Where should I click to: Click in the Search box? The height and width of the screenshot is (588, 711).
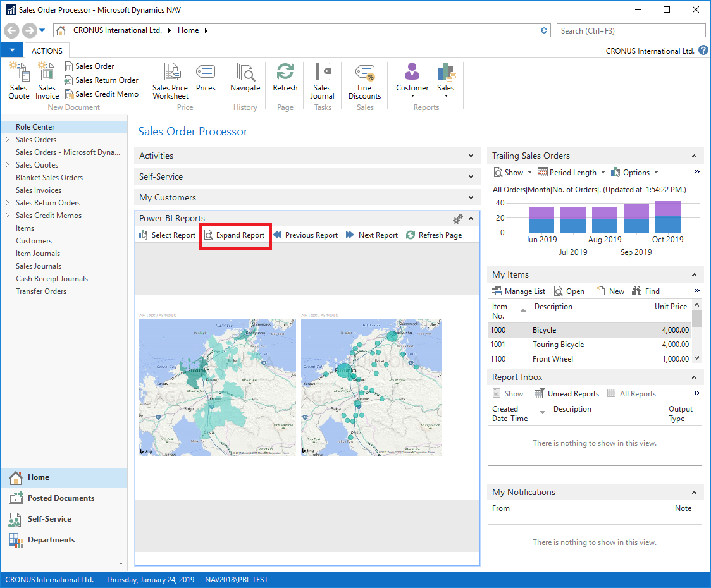click(x=631, y=30)
